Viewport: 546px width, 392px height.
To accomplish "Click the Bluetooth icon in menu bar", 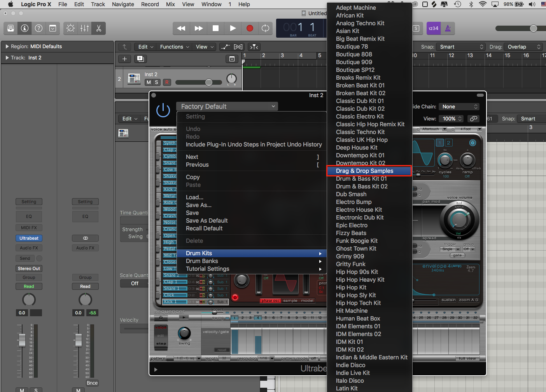I will click(471, 4).
